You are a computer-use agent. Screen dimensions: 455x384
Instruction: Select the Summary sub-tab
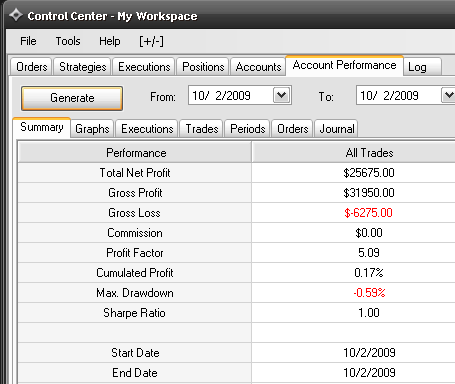(x=42, y=127)
